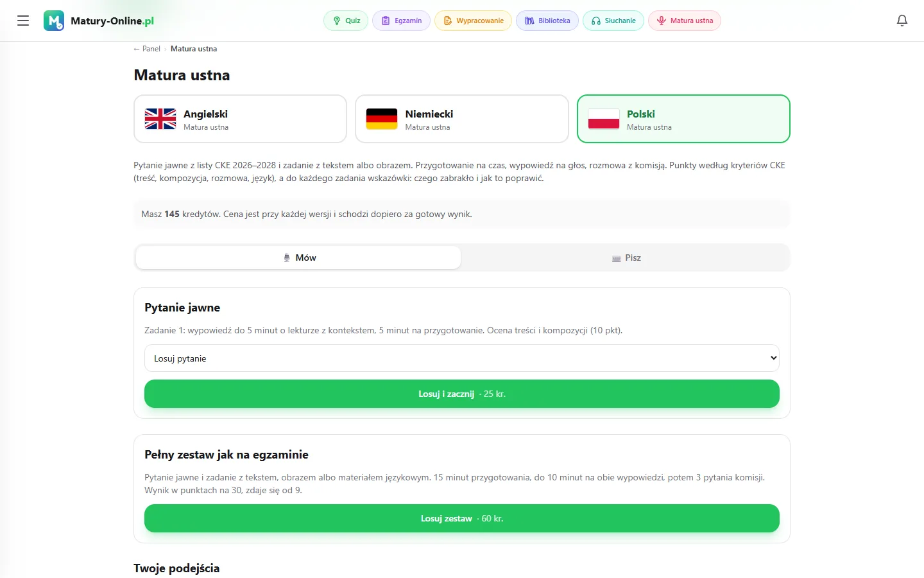
Task: Click the microphone icon beside Mów
Action: (287, 258)
